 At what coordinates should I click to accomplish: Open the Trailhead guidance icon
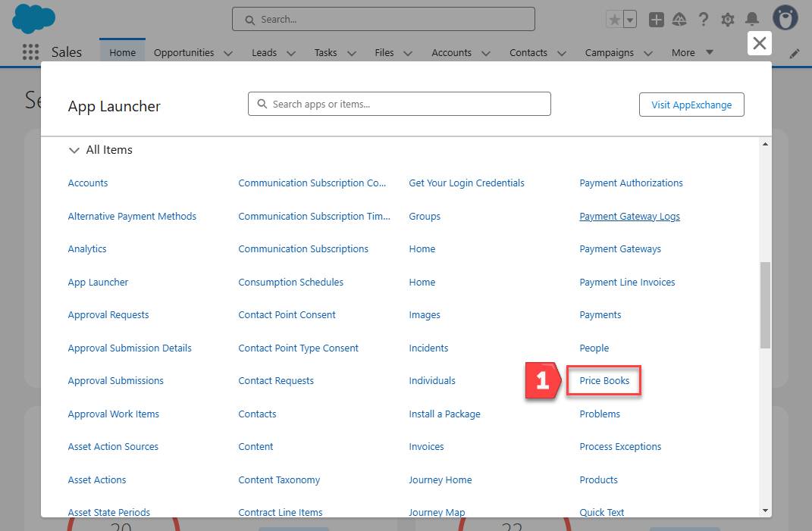pos(679,20)
